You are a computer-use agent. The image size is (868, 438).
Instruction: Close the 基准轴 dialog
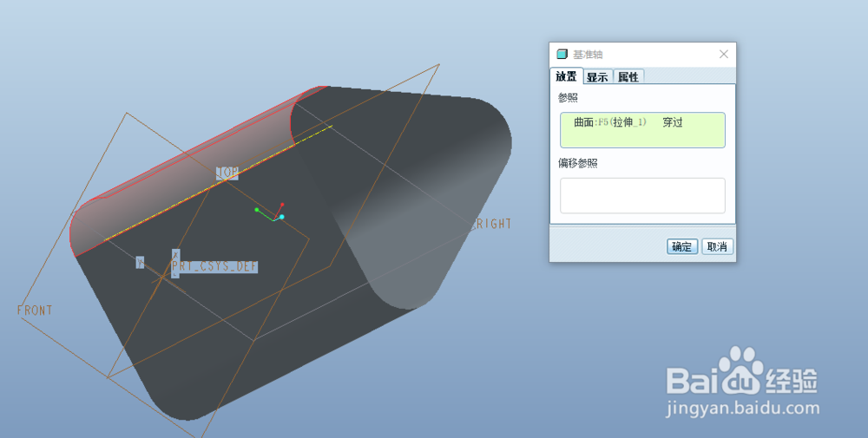coord(724,54)
